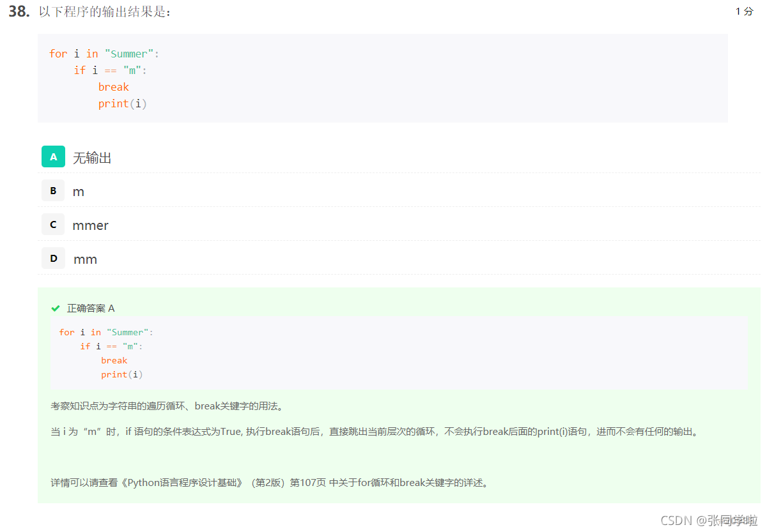Select answer option D badge
This screenshot has height=532, width=767.
click(53, 258)
